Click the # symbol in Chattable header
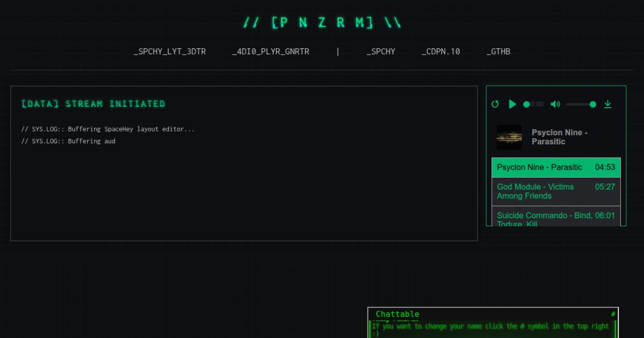This screenshot has width=644, height=338. pyautogui.click(x=613, y=314)
